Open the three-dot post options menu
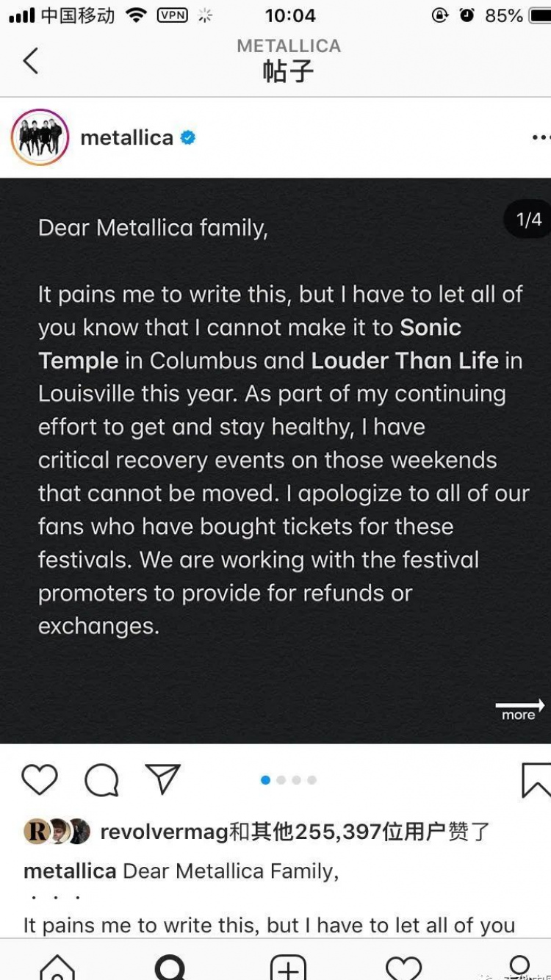Viewport: 551px width, 980px height. 541,137
